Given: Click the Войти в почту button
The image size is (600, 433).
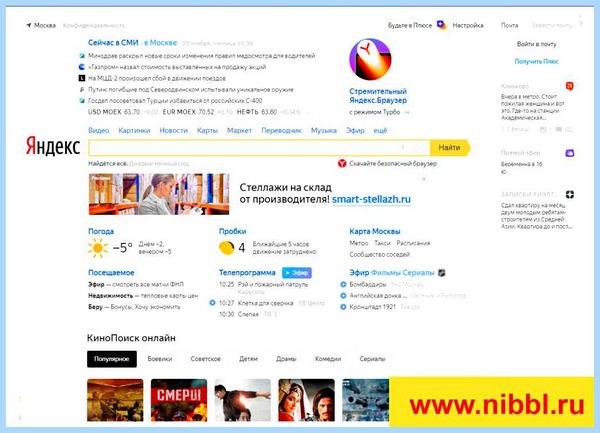Looking at the screenshot, I should (x=536, y=44).
